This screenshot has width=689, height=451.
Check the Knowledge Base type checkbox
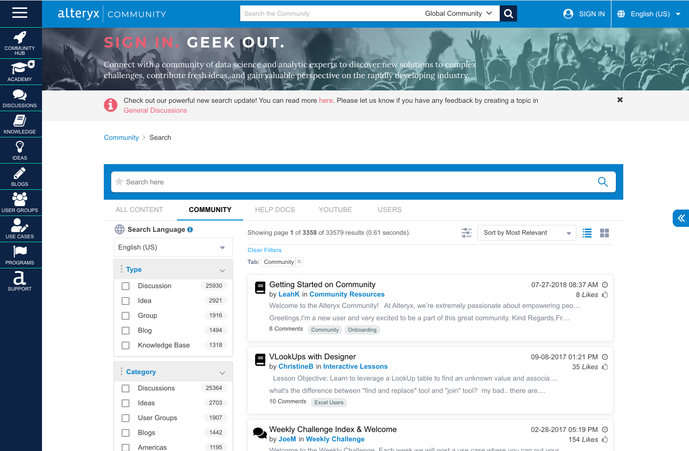(126, 346)
